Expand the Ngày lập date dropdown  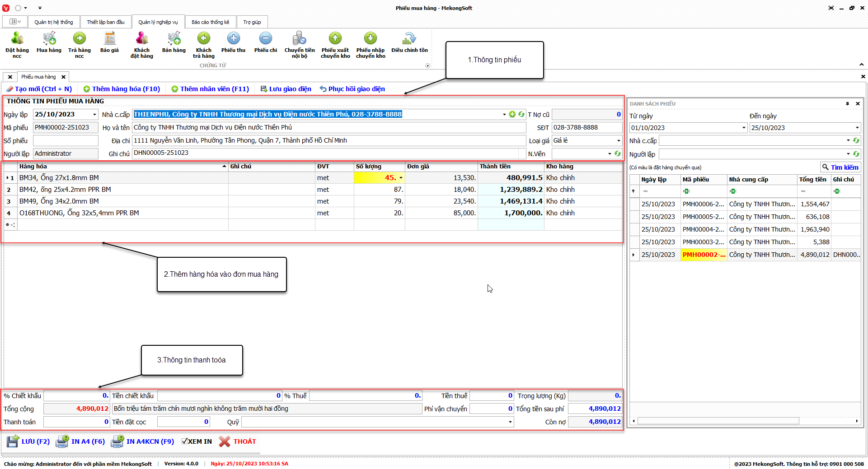click(94, 115)
